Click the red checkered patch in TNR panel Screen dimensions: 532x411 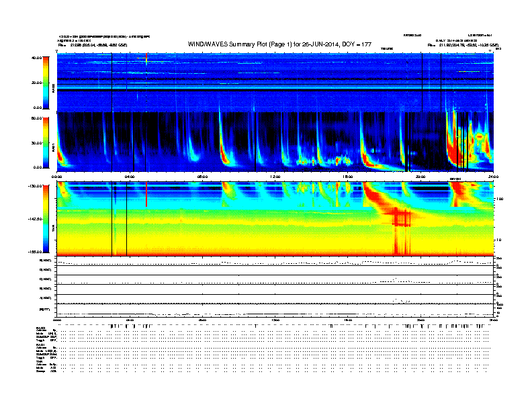(402, 218)
